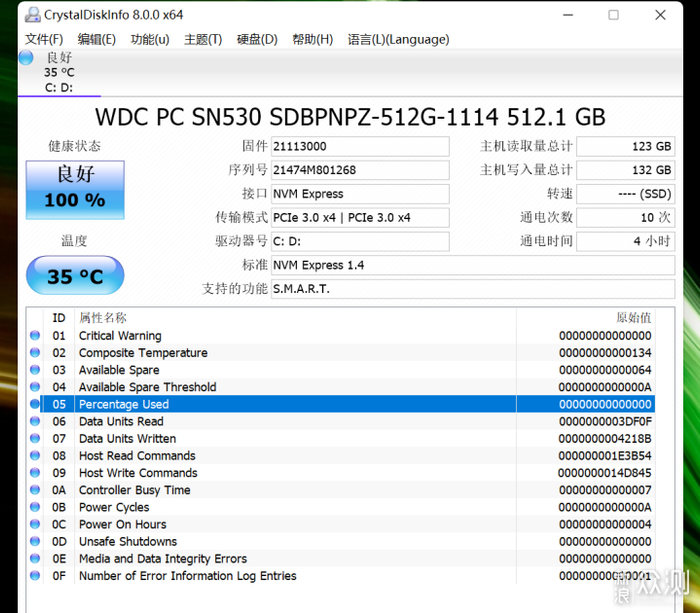The width and height of the screenshot is (700, 613).
Task: Click status orb for Controller Busy Time row
Action: 35,490
